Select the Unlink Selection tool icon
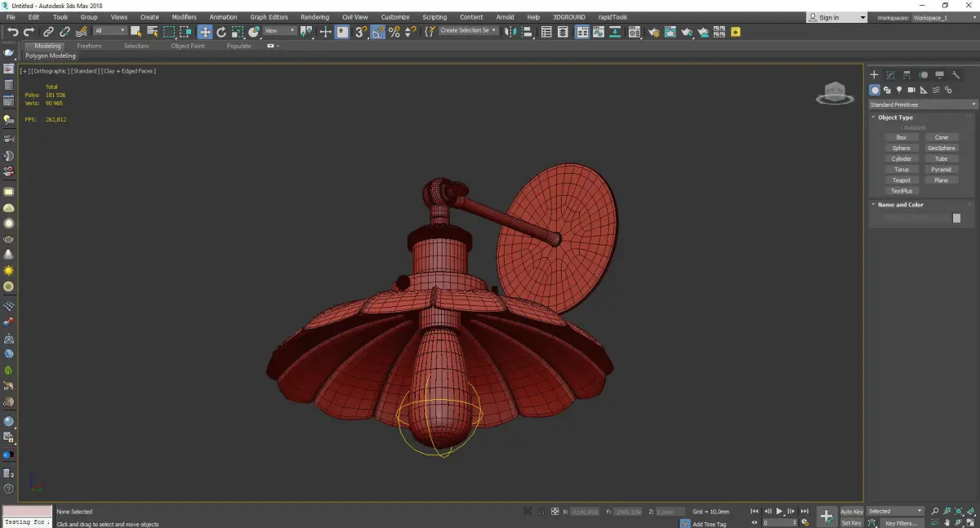This screenshot has width=980, height=528. (x=65, y=32)
